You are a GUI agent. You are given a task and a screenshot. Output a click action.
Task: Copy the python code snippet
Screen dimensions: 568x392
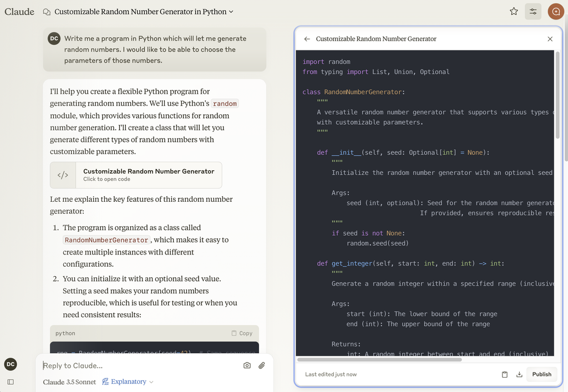point(242,333)
